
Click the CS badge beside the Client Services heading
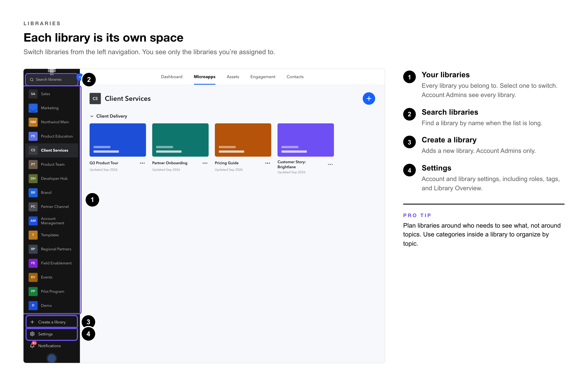(x=95, y=98)
